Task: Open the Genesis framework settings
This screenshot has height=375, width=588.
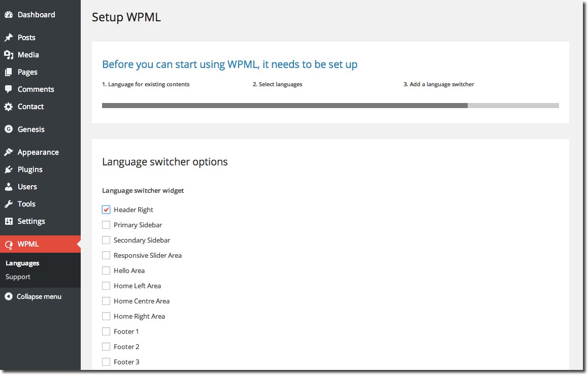Action: pyautogui.click(x=30, y=129)
